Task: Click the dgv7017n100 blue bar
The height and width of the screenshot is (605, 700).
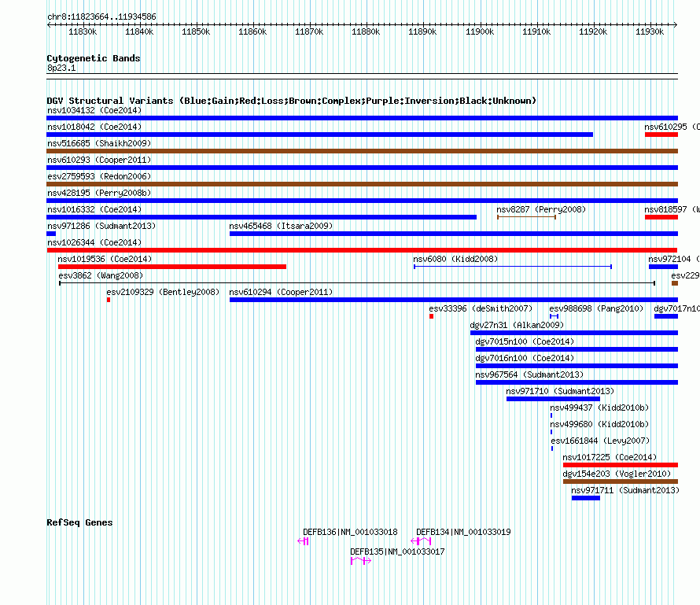Action: click(x=665, y=316)
